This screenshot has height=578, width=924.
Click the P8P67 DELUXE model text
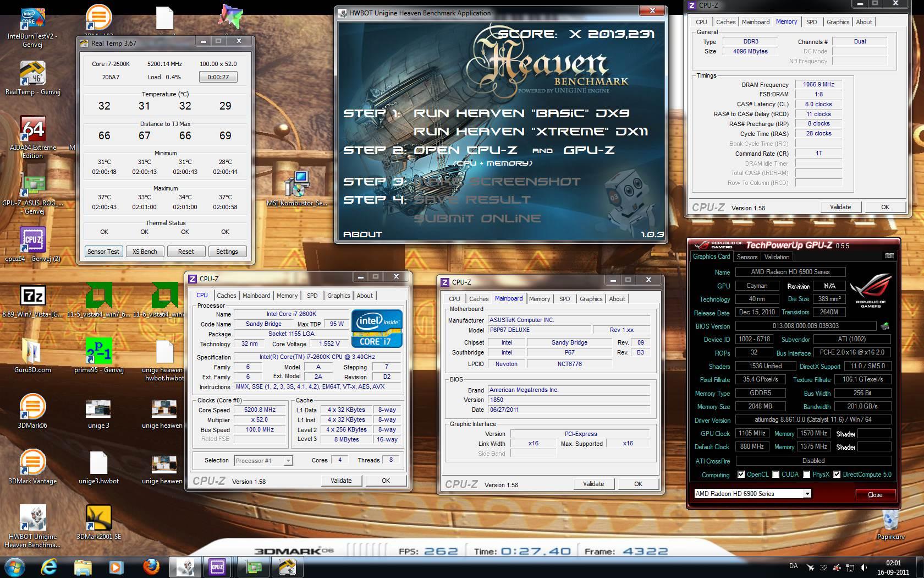coord(509,330)
